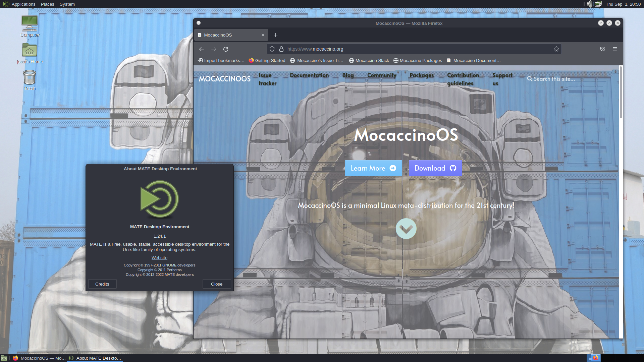This screenshot has width=644, height=362.
Task: Open the Trash desktop icon
Action: [30, 80]
